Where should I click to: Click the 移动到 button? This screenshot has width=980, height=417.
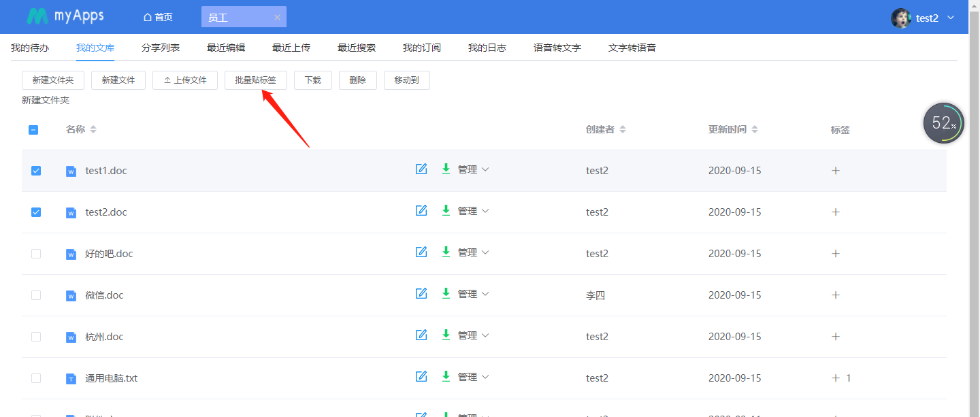[407, 80]
